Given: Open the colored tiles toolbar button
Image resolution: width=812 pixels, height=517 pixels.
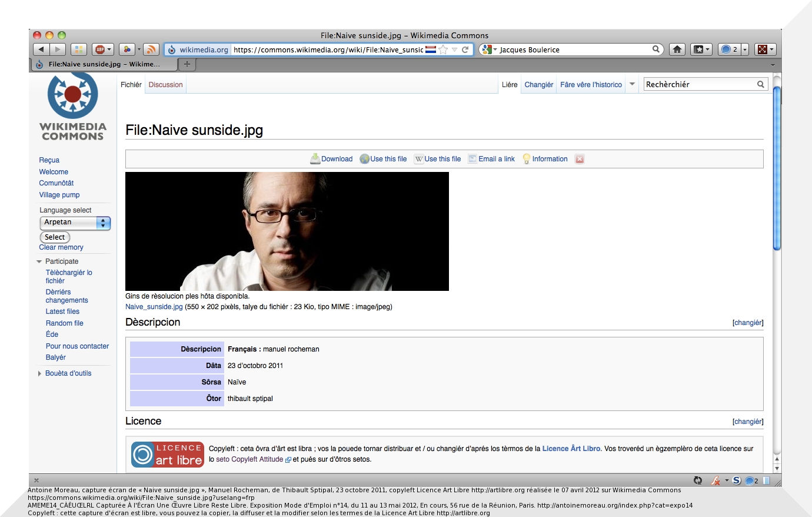Looking at the screenshot, I should 79,49.
